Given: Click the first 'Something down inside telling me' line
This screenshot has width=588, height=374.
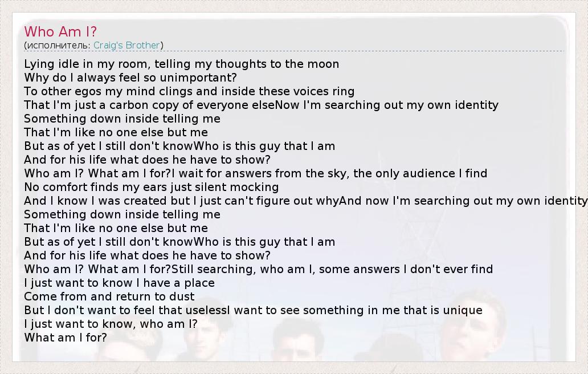Looking at the screenshot, I should pos(122,119).
